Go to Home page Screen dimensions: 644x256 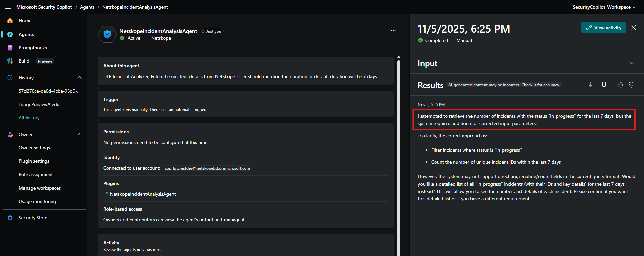click(25, 21)
